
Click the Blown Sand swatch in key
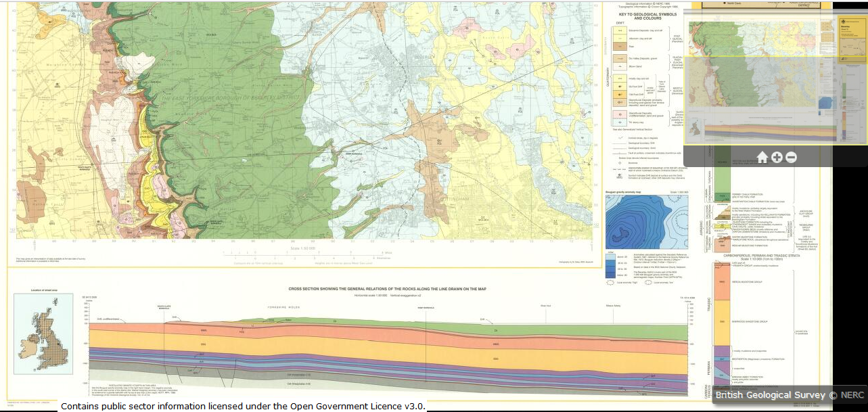[619, 66]
